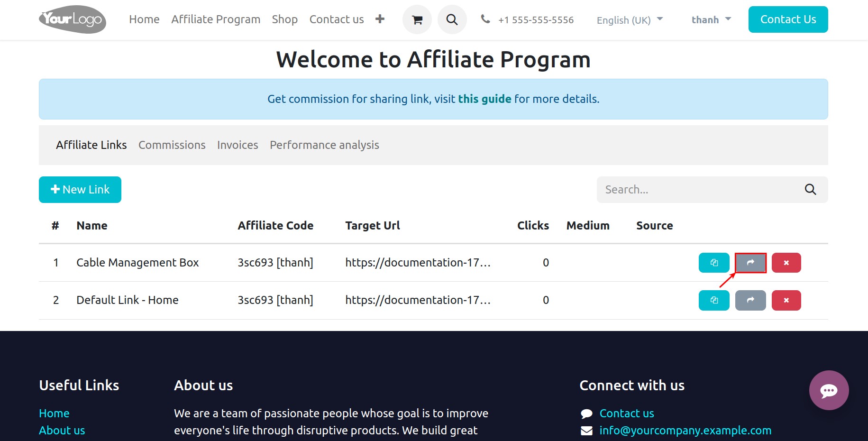Copy the Cable Management Box affiliate link
The height and width of the screenshot is (441, 868).
714,262
